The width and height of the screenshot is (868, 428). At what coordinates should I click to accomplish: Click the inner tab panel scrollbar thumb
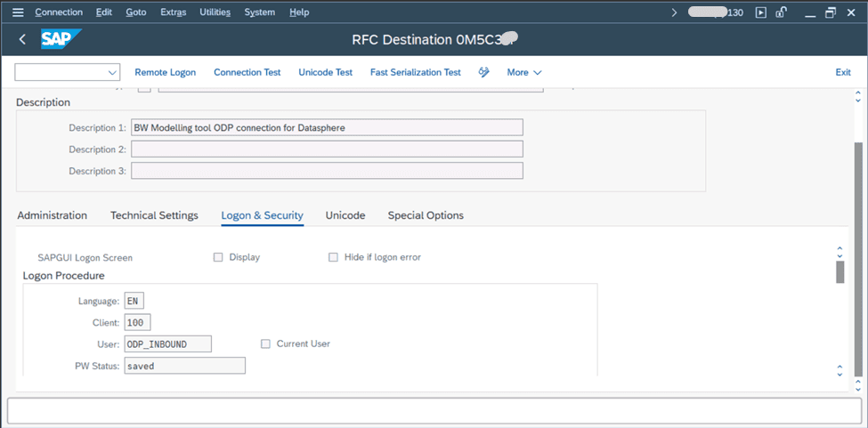(x=840, y=272)
